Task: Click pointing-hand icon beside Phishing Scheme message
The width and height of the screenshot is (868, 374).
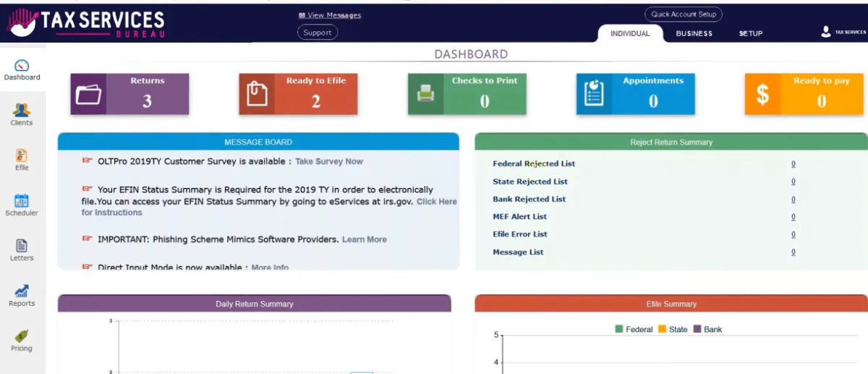Action: click(88, 239)
